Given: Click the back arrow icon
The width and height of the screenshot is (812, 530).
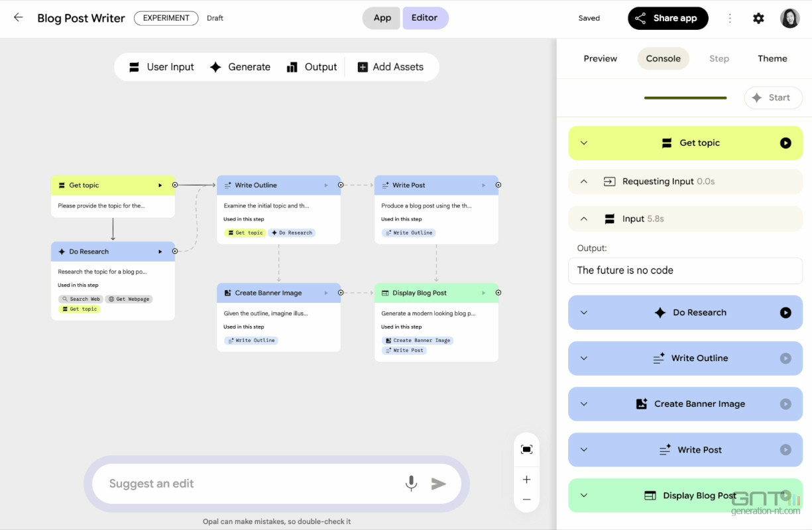Looking at the screenshot, I should coord(18,18).
